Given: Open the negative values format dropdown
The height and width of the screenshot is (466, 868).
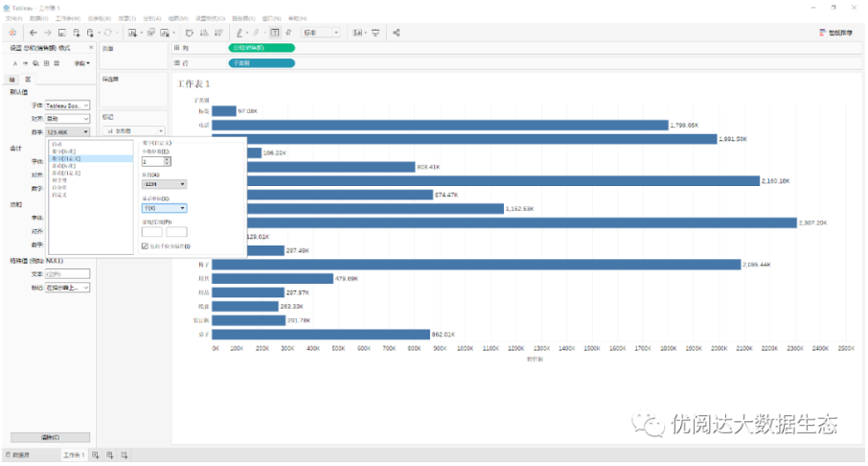Looking at the screenshot, I should (164, 183).
